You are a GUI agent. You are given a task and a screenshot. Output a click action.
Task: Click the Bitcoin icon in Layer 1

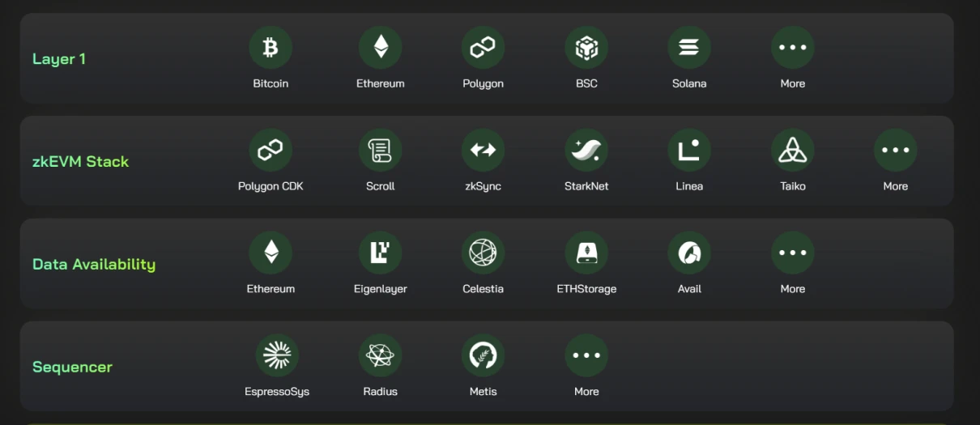[271, 48]
